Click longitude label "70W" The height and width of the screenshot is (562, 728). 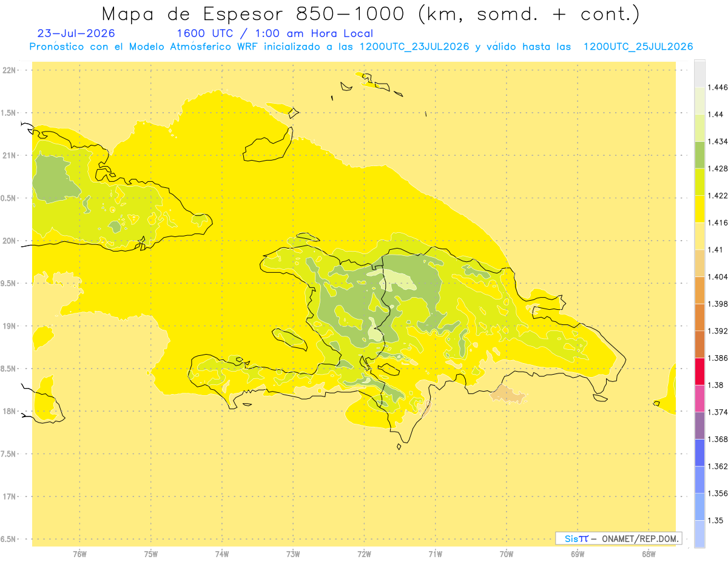pyautogui.click(x=507, y=554)
